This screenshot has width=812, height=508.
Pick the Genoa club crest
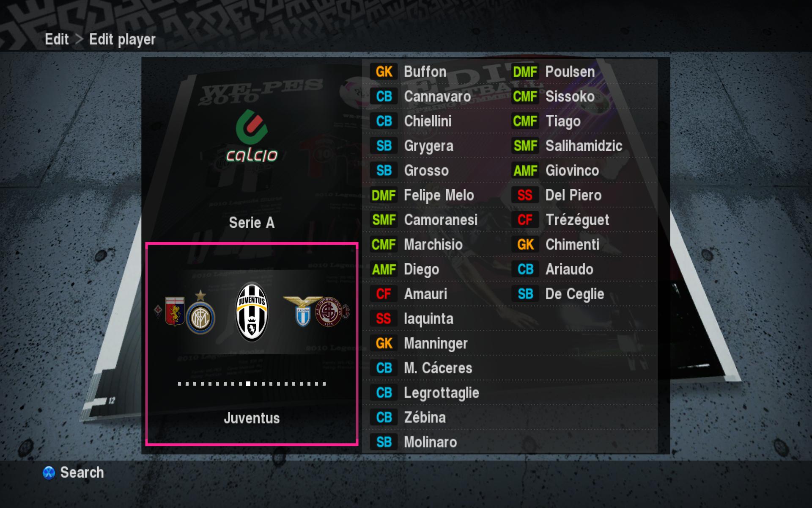click(x=174, y=311)
